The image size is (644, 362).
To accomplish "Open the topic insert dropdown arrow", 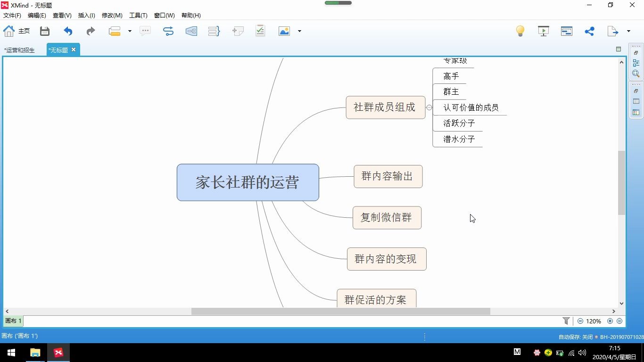I will coord(130,31).
